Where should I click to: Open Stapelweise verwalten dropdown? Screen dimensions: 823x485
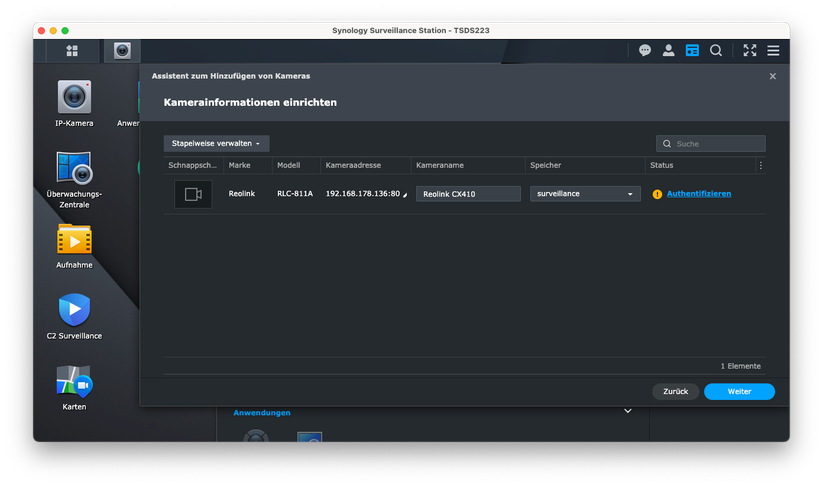pyautogui.click(x=216, y=143)
